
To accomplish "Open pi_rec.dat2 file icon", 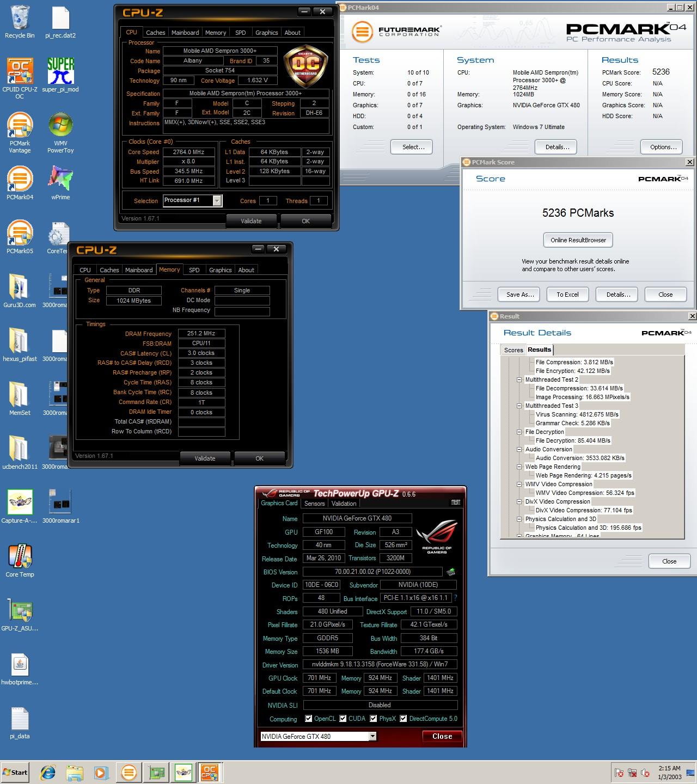I will 60,22.
